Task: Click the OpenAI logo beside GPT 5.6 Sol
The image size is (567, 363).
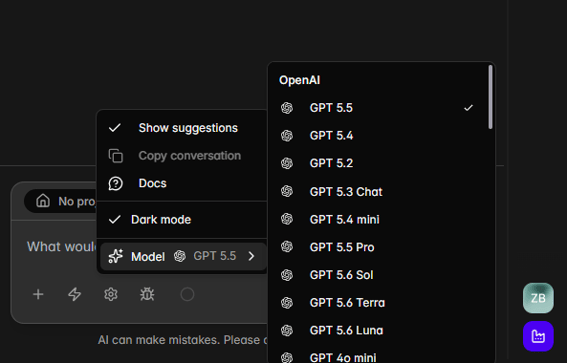Action: click(x=287, y=275)
